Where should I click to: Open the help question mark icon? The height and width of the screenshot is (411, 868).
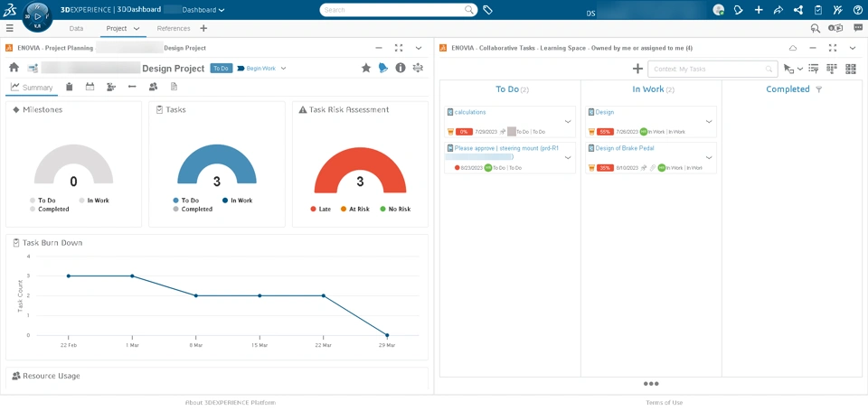[x=857, y=10]
